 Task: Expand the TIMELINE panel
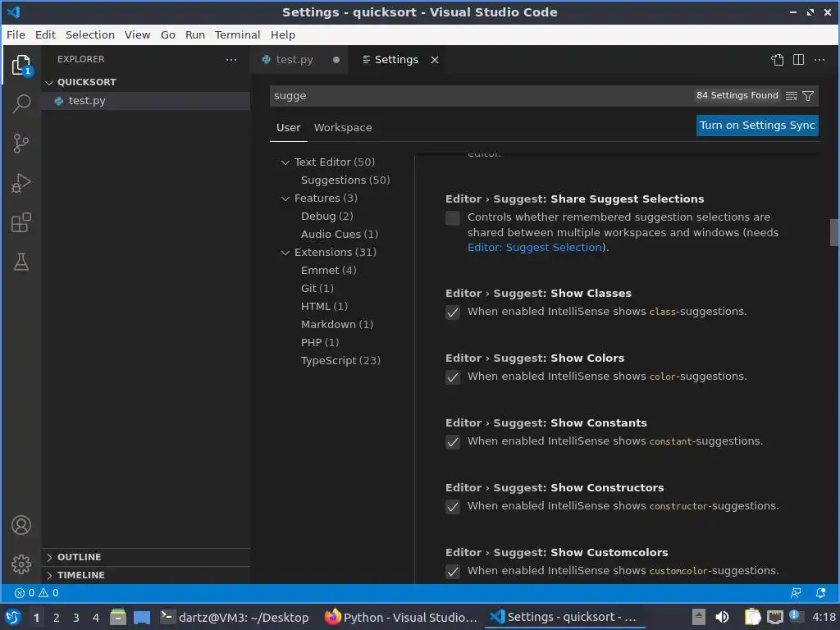(146, 575)
